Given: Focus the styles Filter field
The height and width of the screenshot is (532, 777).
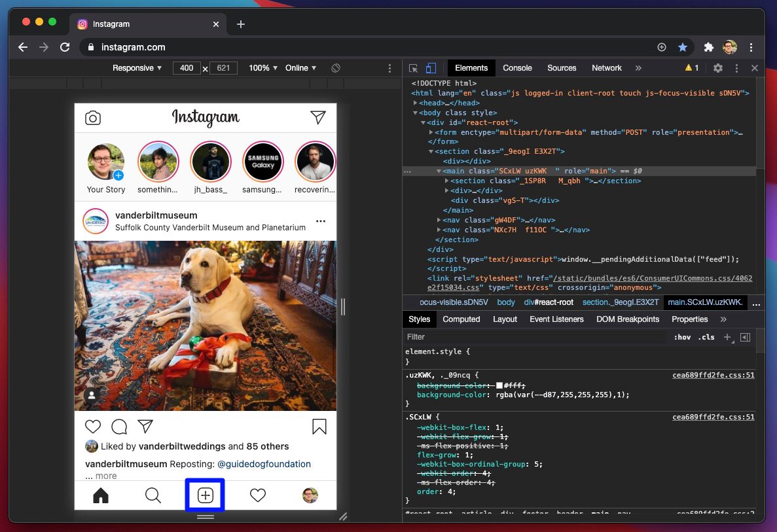Looking at the screenshot, I should tap(535, 337).
